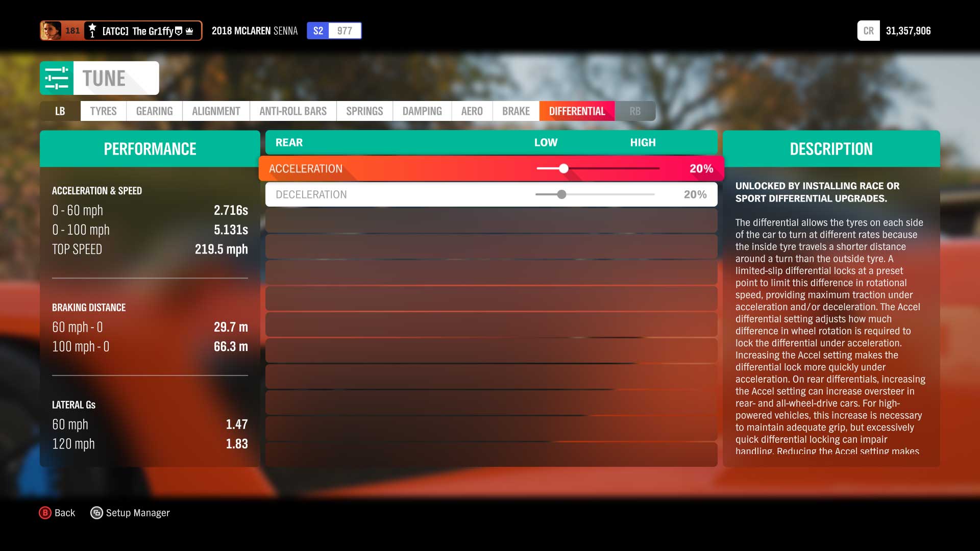Viewport: 980px width, 551px height.
Task: Click the 977 performance index value
Action: click(345, 31)
